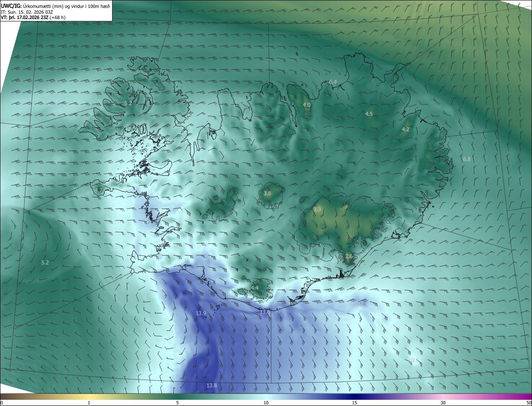Click the '0' tick on the color scale
This screenshot has height=406, width=532.
(2, 403)
